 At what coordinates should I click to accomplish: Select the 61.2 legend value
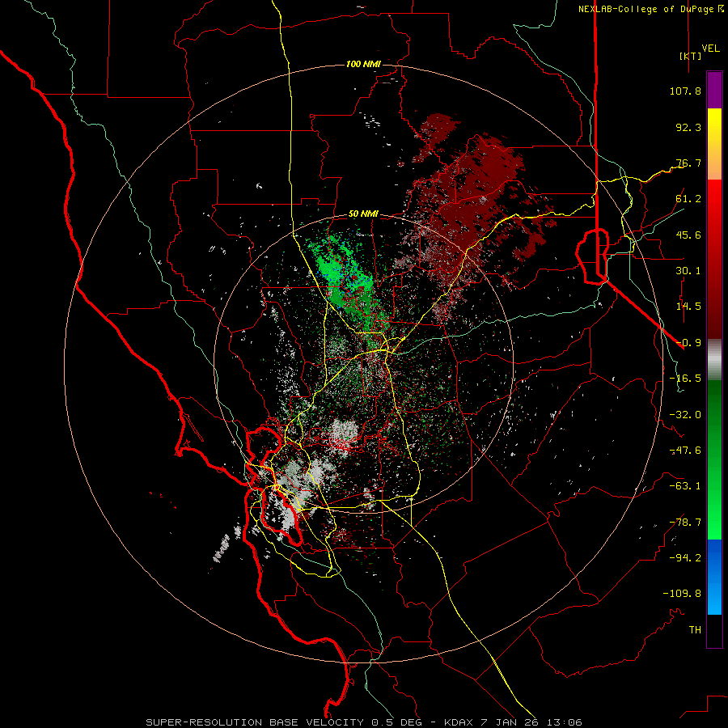point(688,199)
